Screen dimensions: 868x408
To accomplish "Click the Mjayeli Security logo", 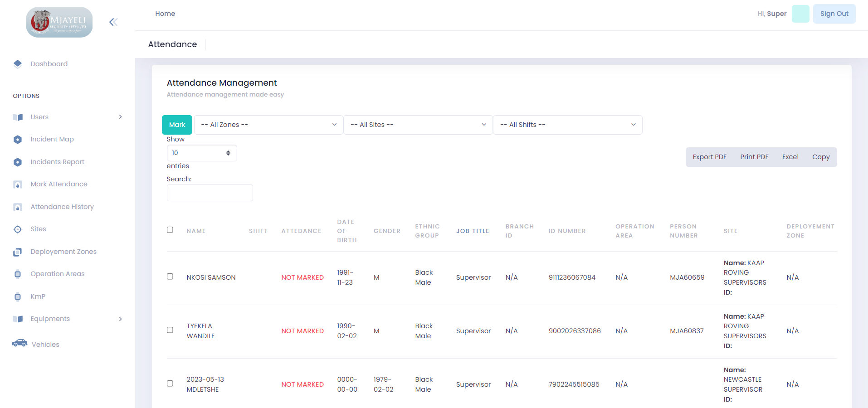I will click(59, 22).
